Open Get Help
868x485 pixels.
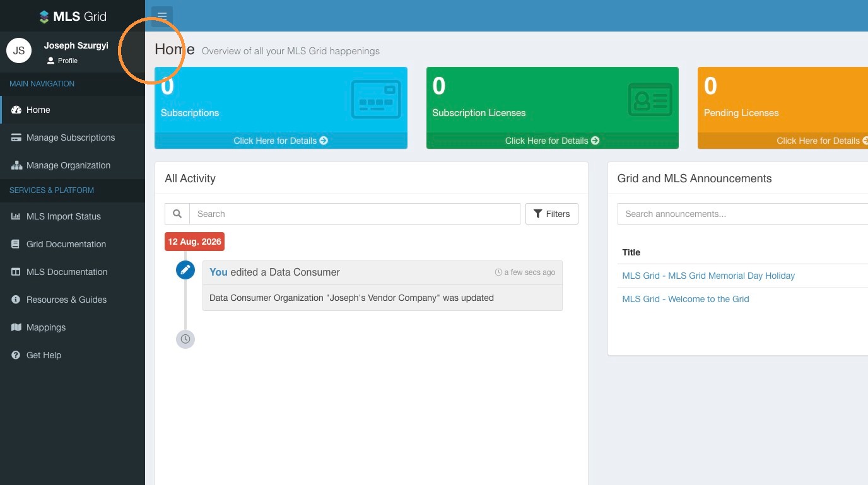coord(73,355)
